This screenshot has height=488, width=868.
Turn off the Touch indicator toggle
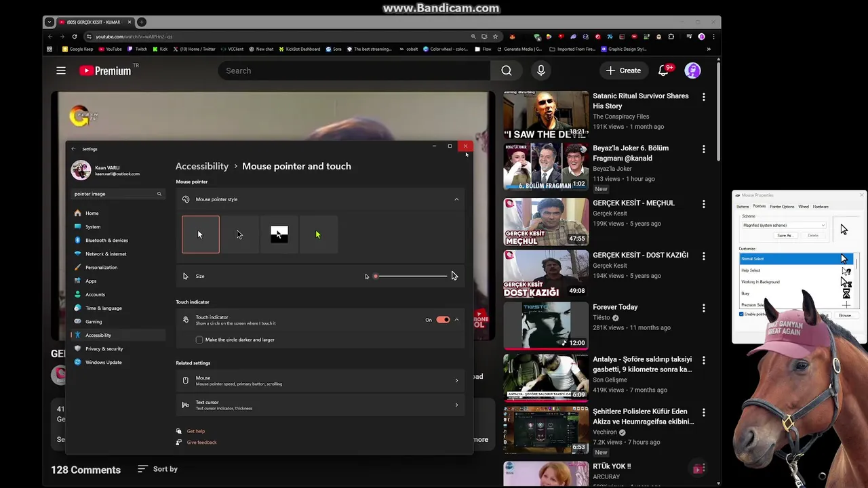(443, 320)
